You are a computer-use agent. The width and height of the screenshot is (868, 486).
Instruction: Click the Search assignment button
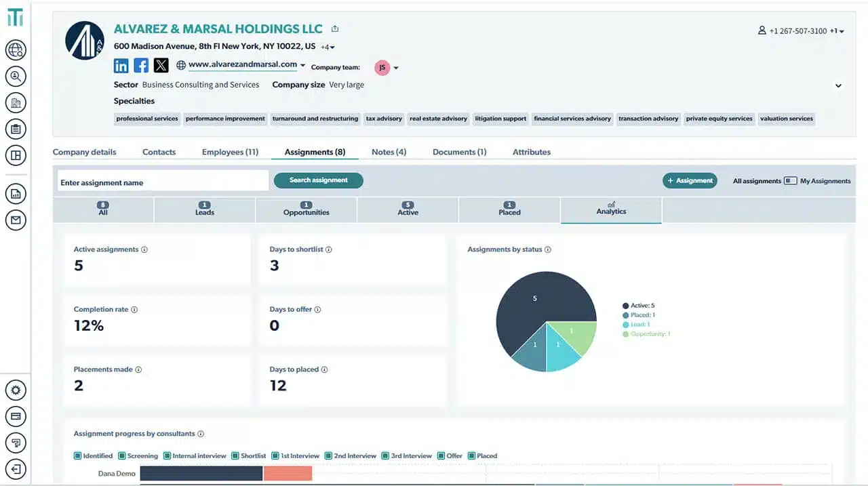318,180
